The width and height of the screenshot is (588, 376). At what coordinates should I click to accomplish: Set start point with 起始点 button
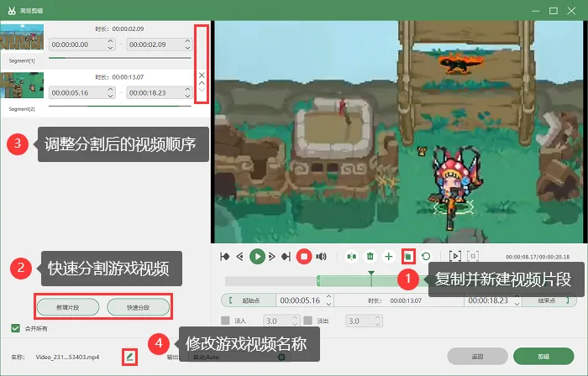pyautogui.click(x=249, y=300)
